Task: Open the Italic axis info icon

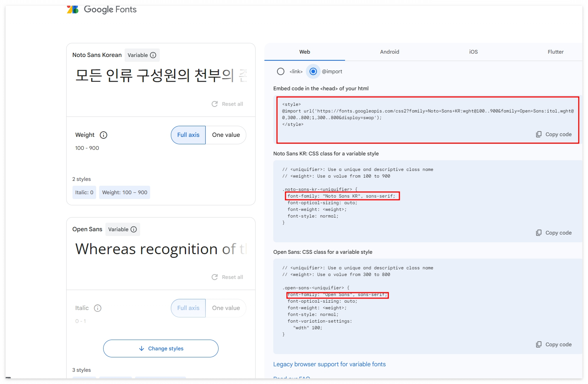Action: 98,308
